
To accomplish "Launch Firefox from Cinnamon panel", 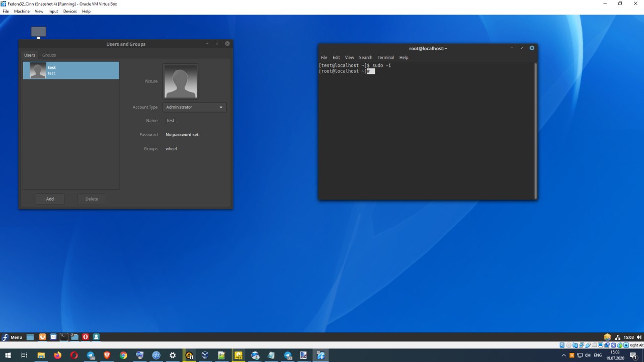I will (x=42, y=337).
